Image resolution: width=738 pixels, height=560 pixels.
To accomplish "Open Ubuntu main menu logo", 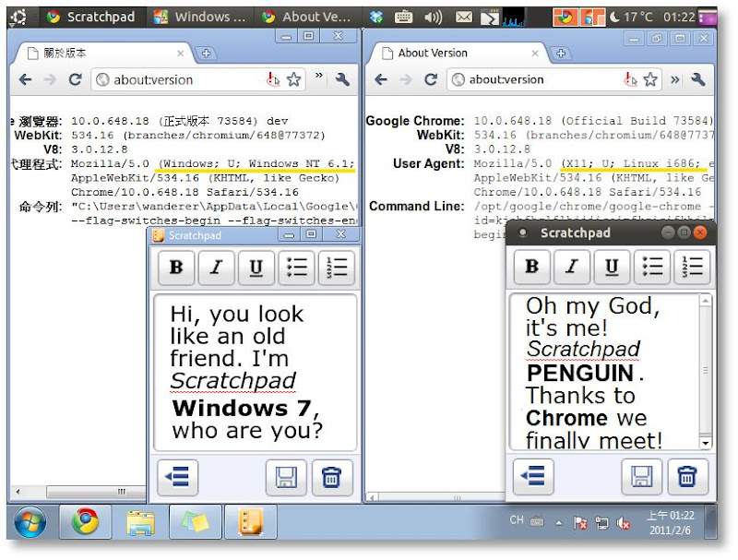I will pyautogui.click(x=18, y=18).
